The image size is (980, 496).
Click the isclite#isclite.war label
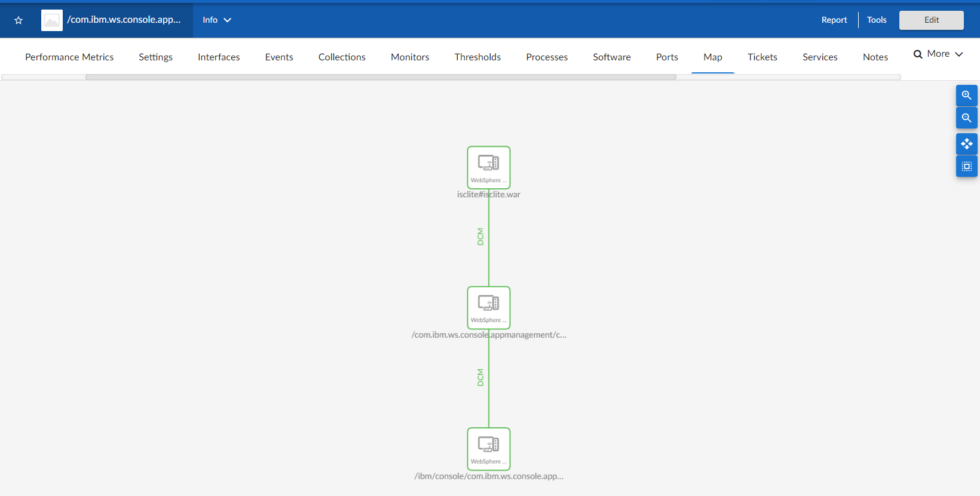tap(489, 195)
